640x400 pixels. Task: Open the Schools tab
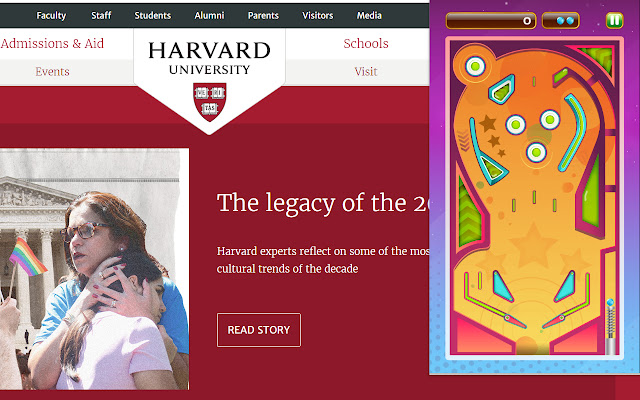click(x=366, y=43)
